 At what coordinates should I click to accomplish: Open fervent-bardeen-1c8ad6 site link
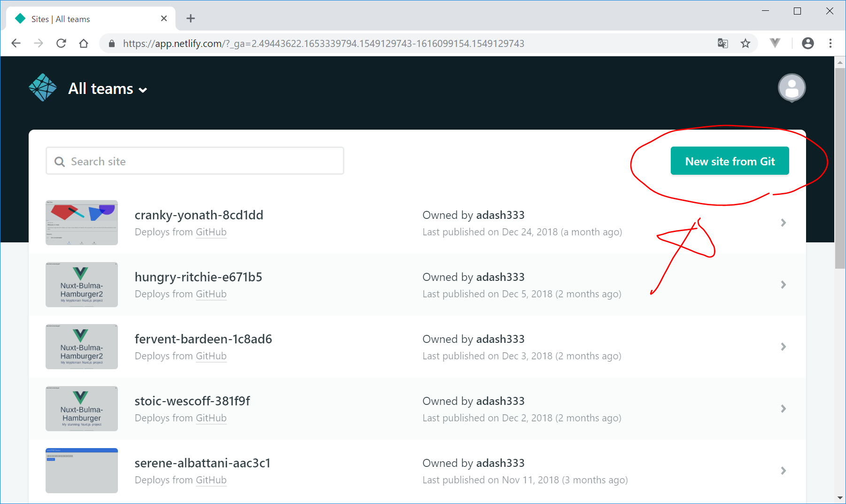[x=203, y=339]
